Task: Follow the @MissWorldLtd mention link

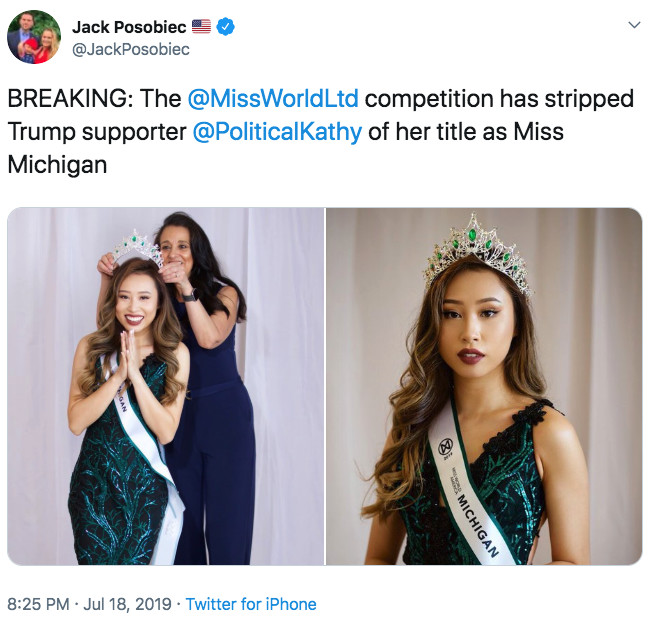Action: coord(273,100)
